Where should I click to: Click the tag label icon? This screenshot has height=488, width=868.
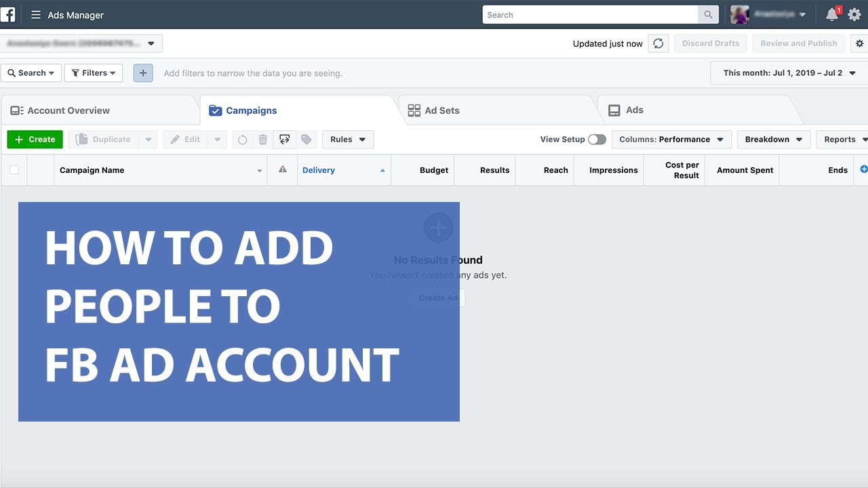tap(307, 140)
